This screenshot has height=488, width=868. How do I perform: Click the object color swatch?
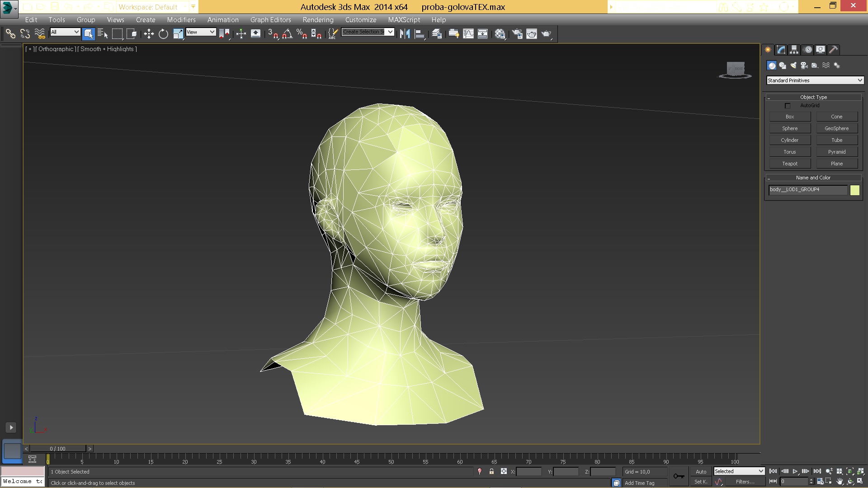tap(854, 190)
